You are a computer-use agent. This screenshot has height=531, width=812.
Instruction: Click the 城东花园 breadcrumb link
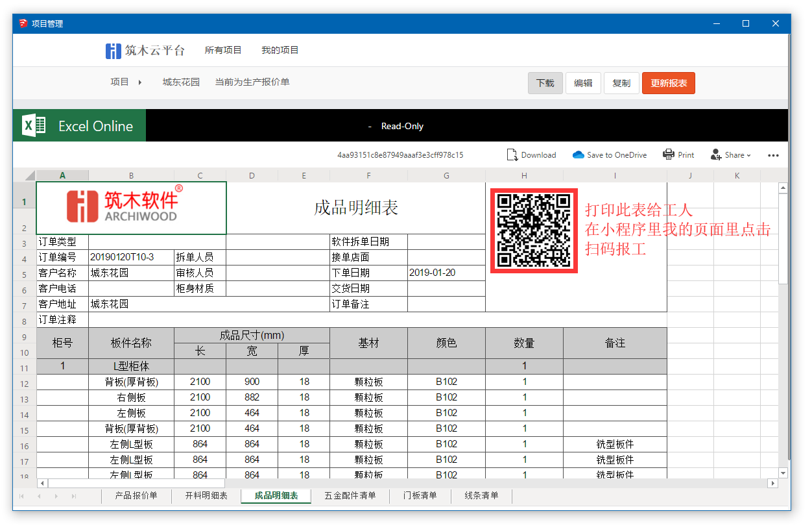tap(181, 82)
